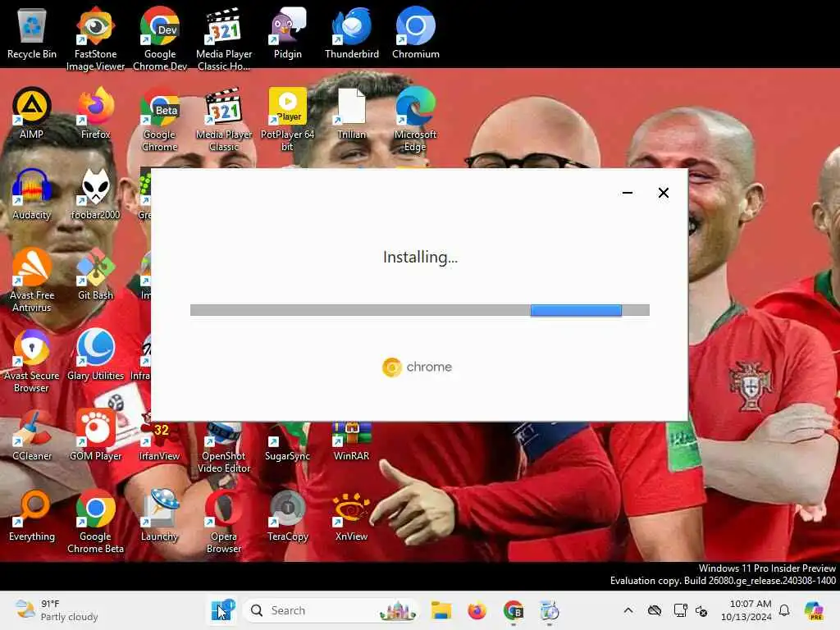The width and height of the screenshot is (840, 630).
Task: Select the Google Chrome Beta-badged desktop icon
Action: tap(160, 119)
